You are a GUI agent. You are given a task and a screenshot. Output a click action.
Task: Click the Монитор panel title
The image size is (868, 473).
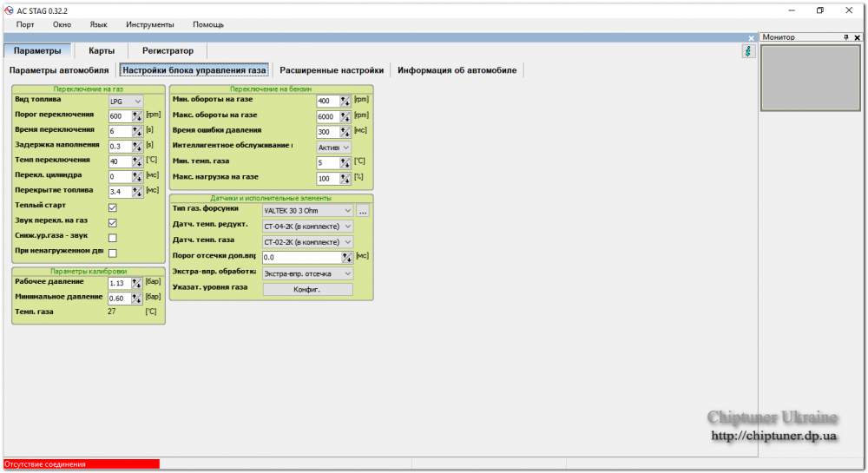coord(779,37)
